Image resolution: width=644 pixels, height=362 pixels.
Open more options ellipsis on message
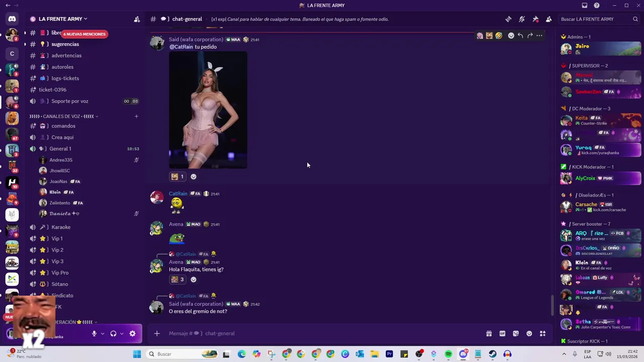(539, 36)
